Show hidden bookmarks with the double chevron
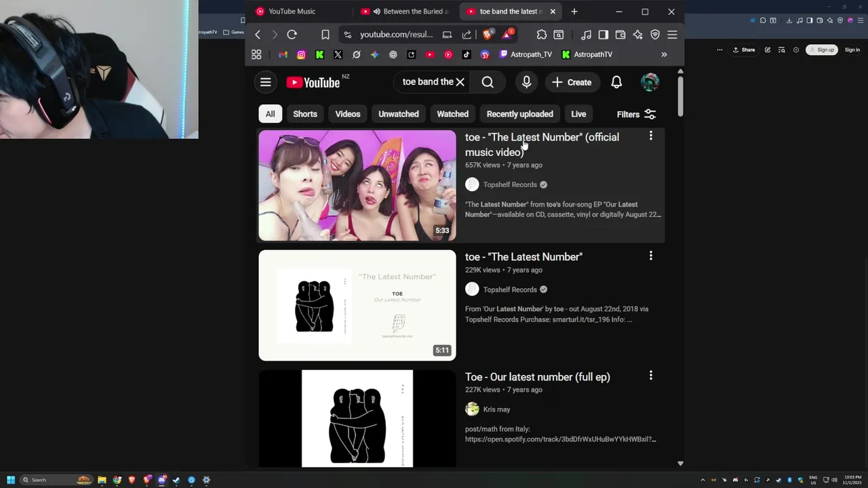 coord(664,54)
